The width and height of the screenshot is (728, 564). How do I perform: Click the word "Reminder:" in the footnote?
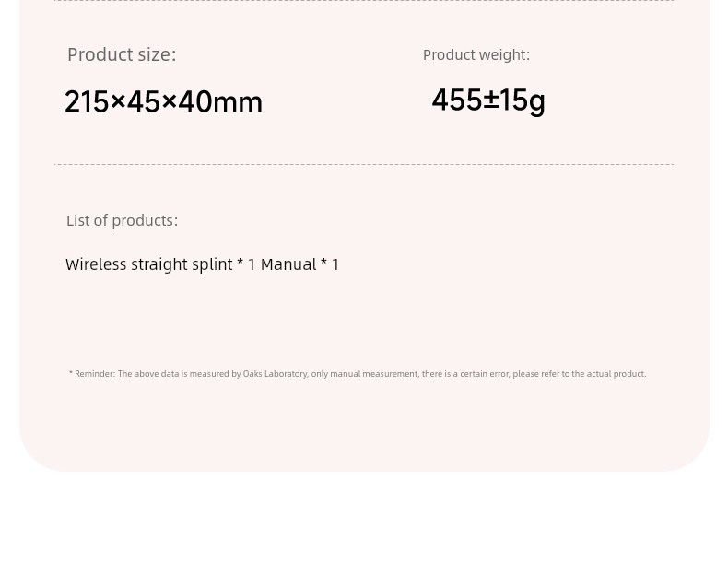pyautogui.click(x=95, y=374)
